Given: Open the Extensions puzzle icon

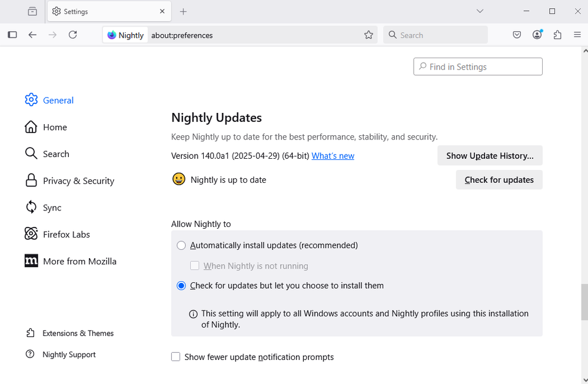Looking at the screenshot, I should (557, 35).
